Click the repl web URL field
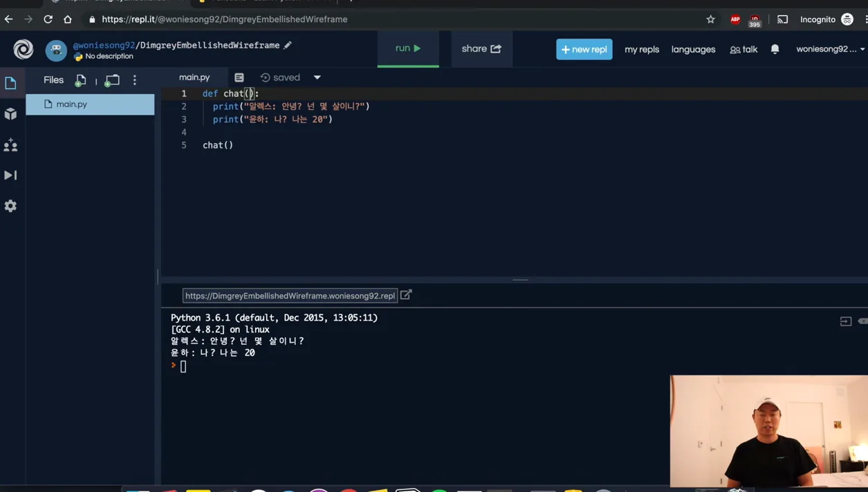868x492 pixels. (290, 296)
